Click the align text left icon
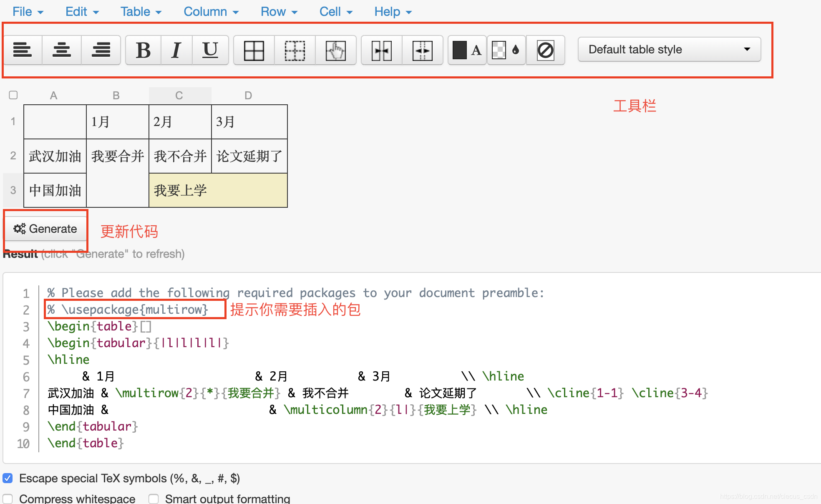 click(23, 50)
